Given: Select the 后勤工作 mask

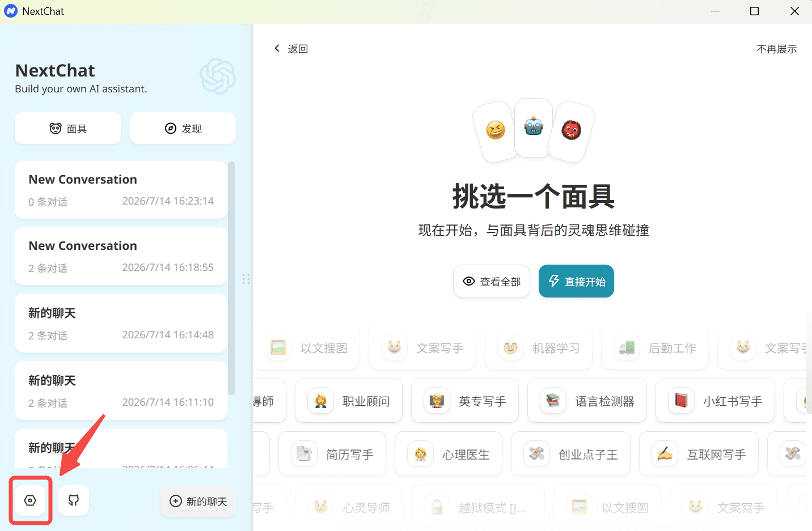Looking at the screenshot, I should [x=655, y=347].
